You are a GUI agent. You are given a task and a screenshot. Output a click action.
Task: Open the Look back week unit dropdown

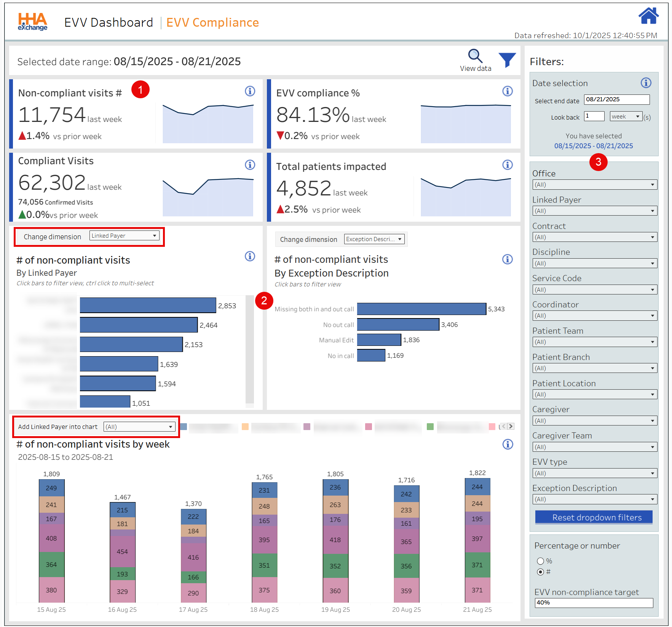[x=626, y=116]
